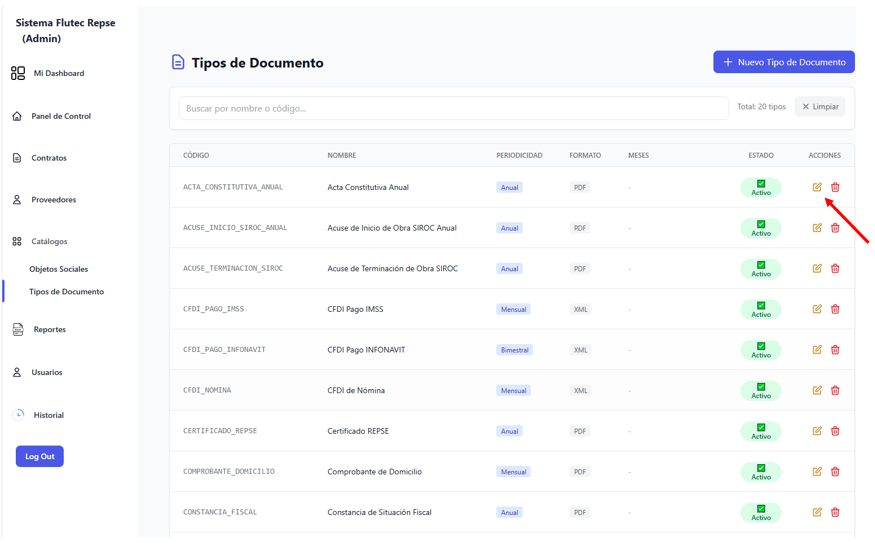Toggle Activo status of CFDI Pago INFONAVIT
This screenshot has width=875, height=550.
coord(761,350)
